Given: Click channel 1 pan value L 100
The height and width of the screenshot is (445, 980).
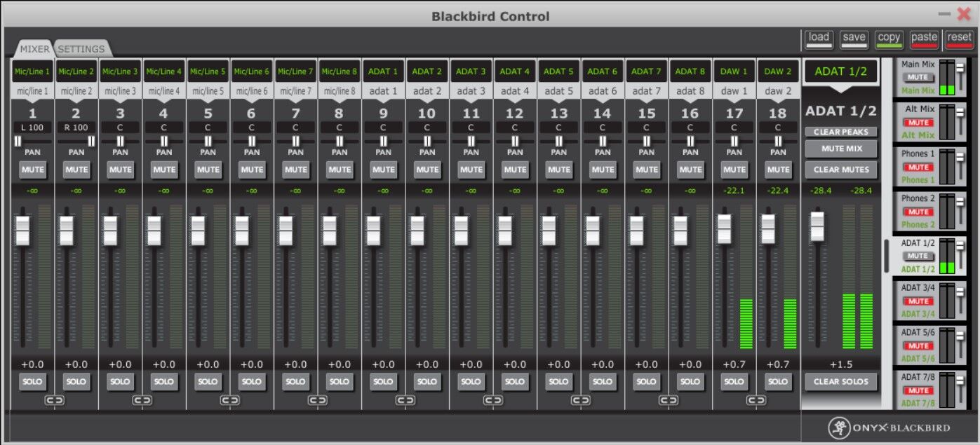Looking at the screenshot, I should (x=33, y=128).
